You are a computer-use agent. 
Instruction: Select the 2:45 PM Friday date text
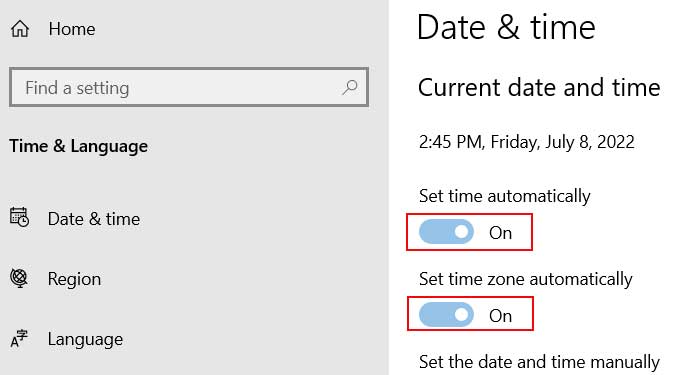point(527,142)
